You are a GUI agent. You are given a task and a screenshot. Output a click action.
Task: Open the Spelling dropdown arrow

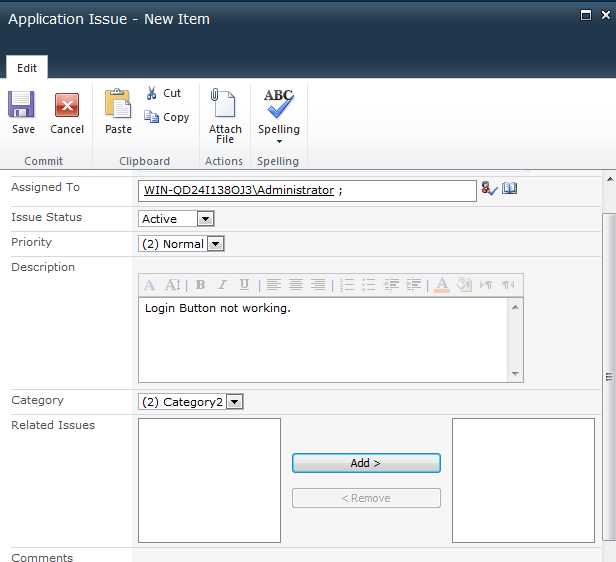click(279, 141)
